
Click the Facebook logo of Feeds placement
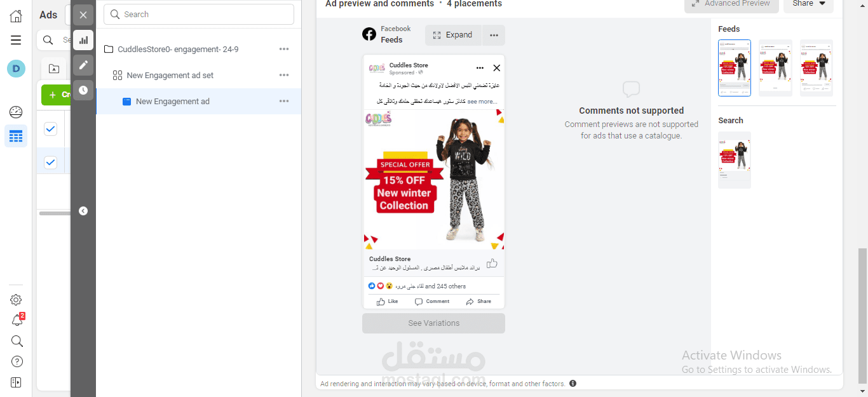[369, 34]
